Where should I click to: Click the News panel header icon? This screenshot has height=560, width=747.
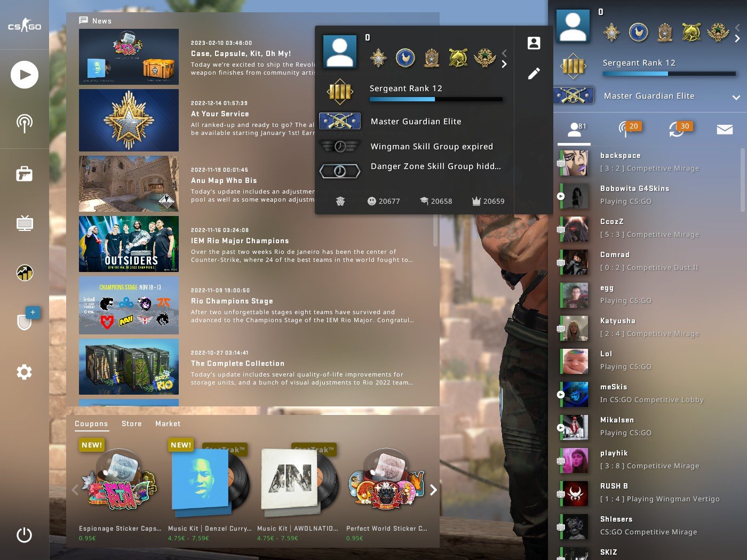(x=83, y=20)
